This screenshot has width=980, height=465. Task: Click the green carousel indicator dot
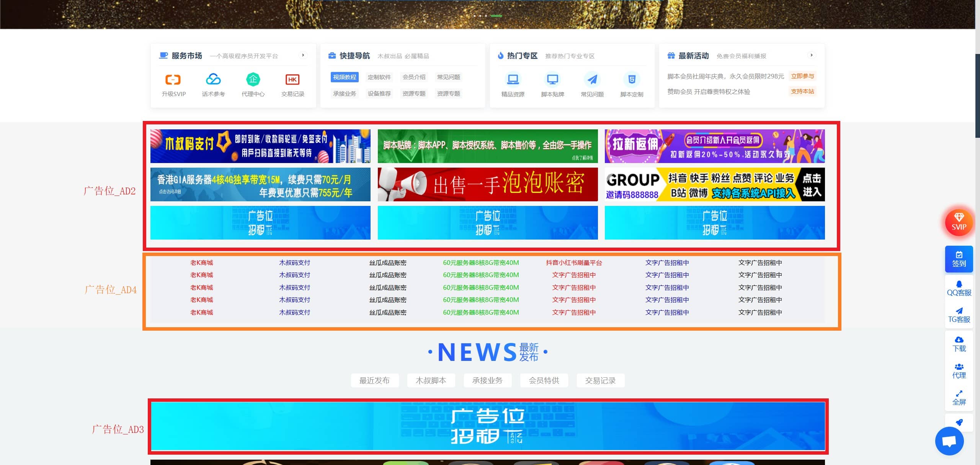point(496,16)
